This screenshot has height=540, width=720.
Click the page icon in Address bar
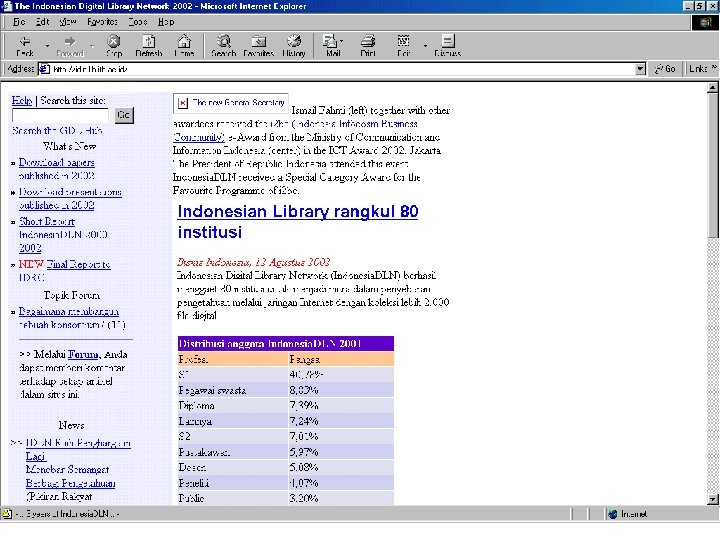(x=44, y=69)
